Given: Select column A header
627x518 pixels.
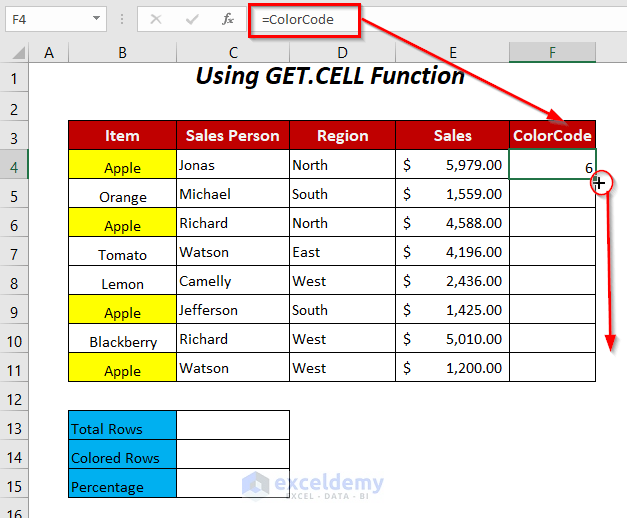Looking at the screenshot, I should tap(49, 53).
